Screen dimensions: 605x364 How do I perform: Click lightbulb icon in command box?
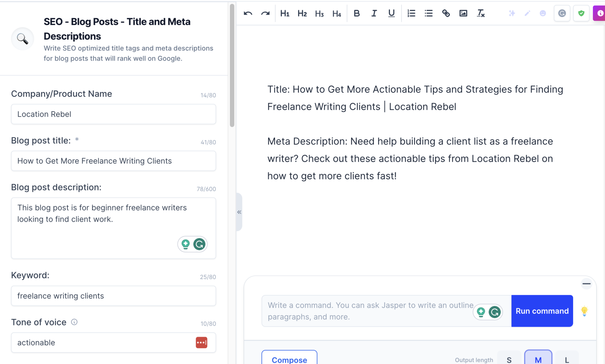(481, 312)
